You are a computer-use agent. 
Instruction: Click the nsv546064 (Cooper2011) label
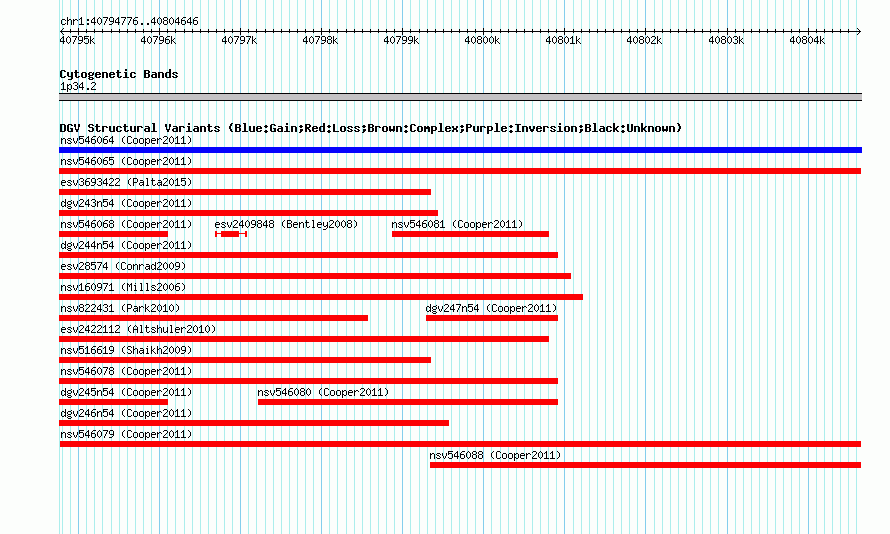coord(126,140)
